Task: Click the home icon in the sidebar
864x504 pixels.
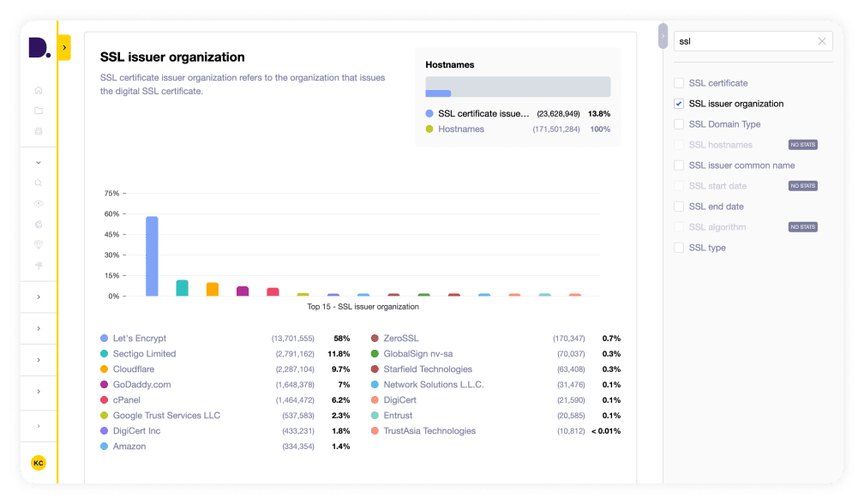Action: tap(39, 90)
